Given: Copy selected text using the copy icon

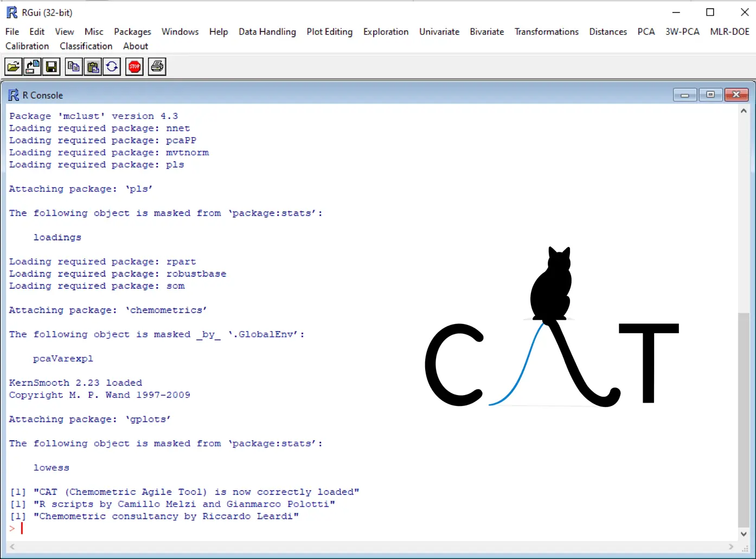Looking at the screenshot, I should tap(73, 66).
